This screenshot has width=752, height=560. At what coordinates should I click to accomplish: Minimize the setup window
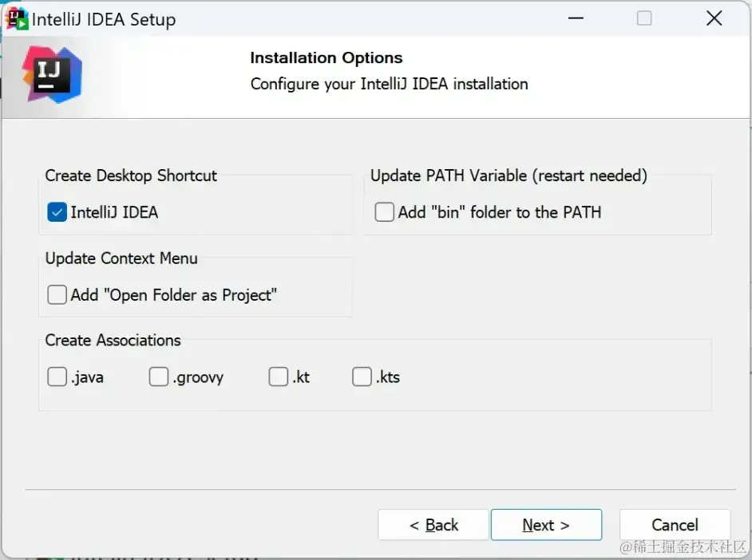pyautogui.click(x=574, y=18)
